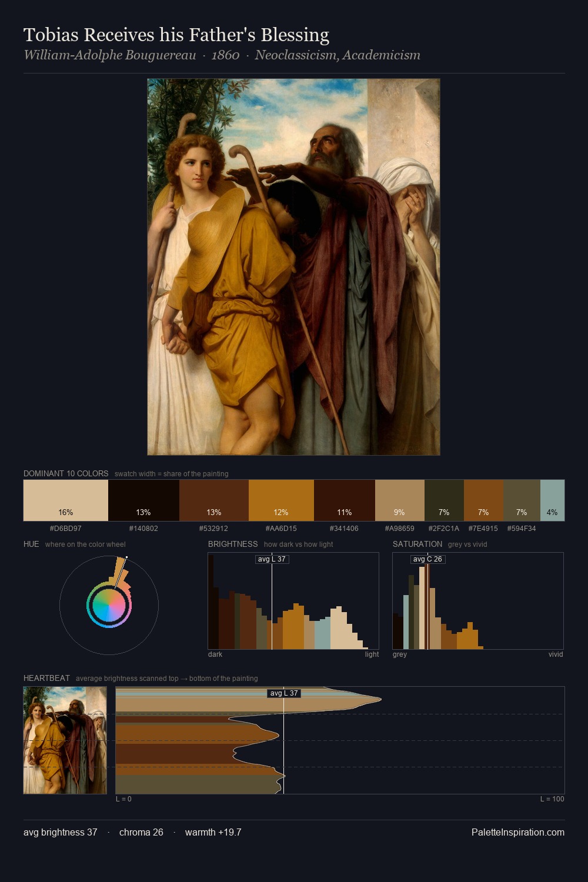Choose the khaki olive #594F34 swatch

522,500
